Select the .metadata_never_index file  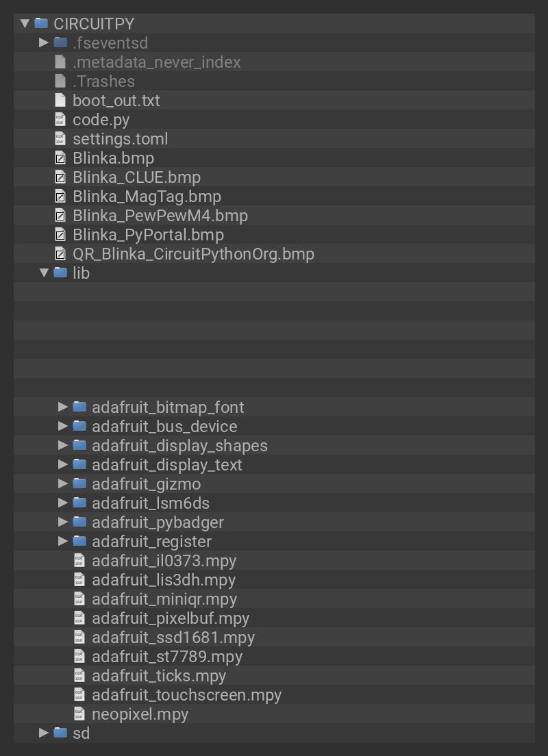[156, 62]
